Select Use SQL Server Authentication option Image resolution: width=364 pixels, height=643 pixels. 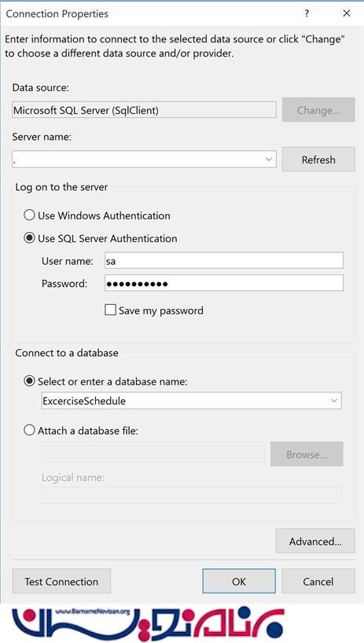[x=29, y=238]
